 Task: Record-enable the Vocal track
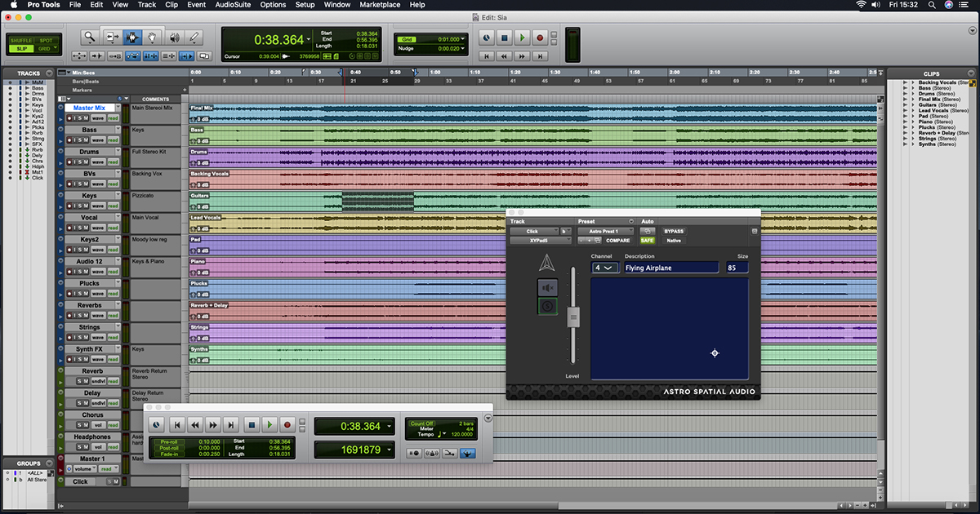click(70, 228)
